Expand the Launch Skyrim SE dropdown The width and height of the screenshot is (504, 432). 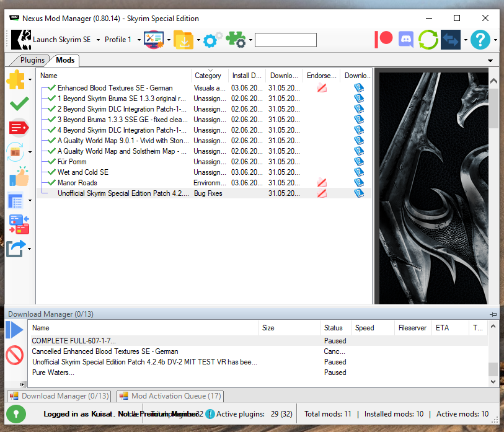click(x=97, y=40)
